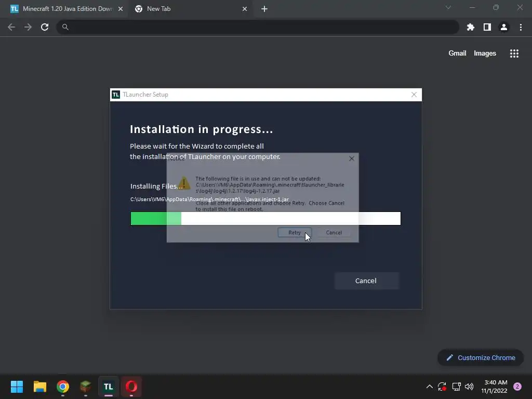Reload the current page
This screenshot has height=399, width=532.
45,27
